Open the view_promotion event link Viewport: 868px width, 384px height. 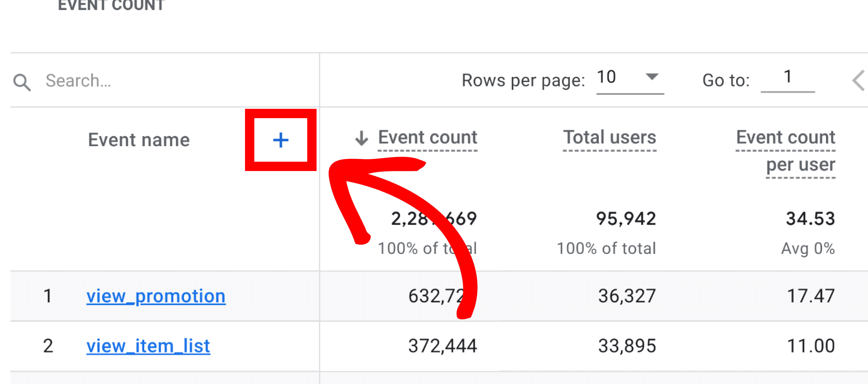[x=156, y=296]
